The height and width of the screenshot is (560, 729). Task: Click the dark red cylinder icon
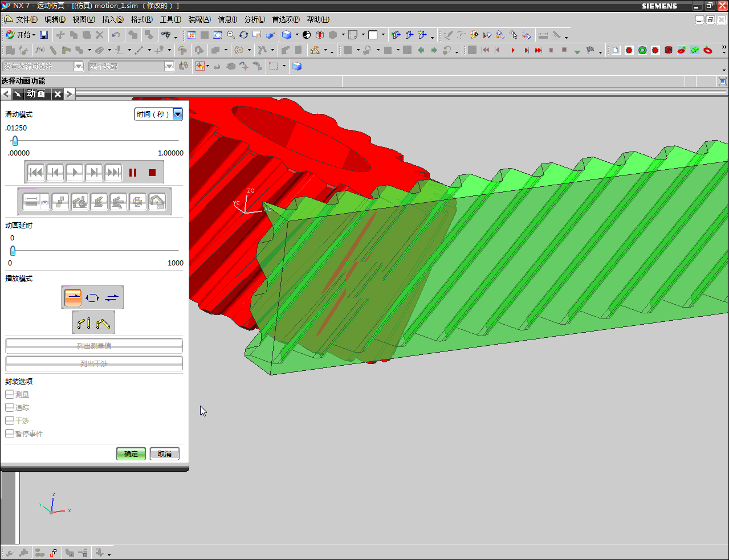pos(669,50)
